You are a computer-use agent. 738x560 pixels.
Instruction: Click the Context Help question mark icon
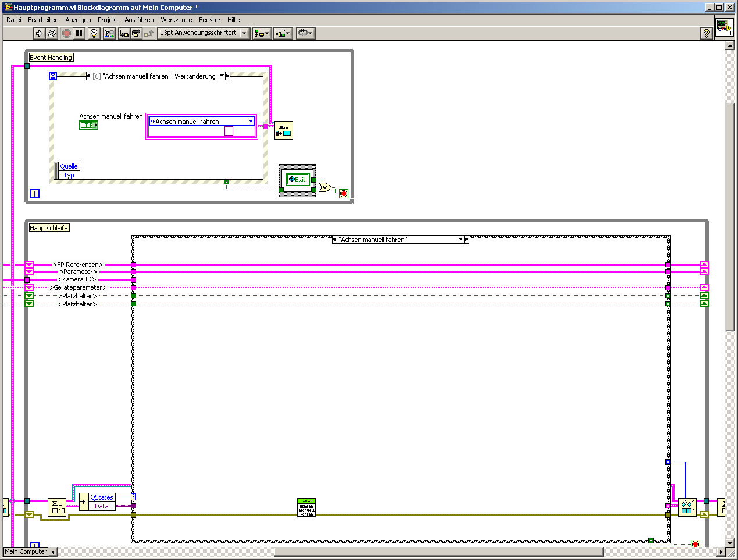pyautogui.click(x=707, y=33)
